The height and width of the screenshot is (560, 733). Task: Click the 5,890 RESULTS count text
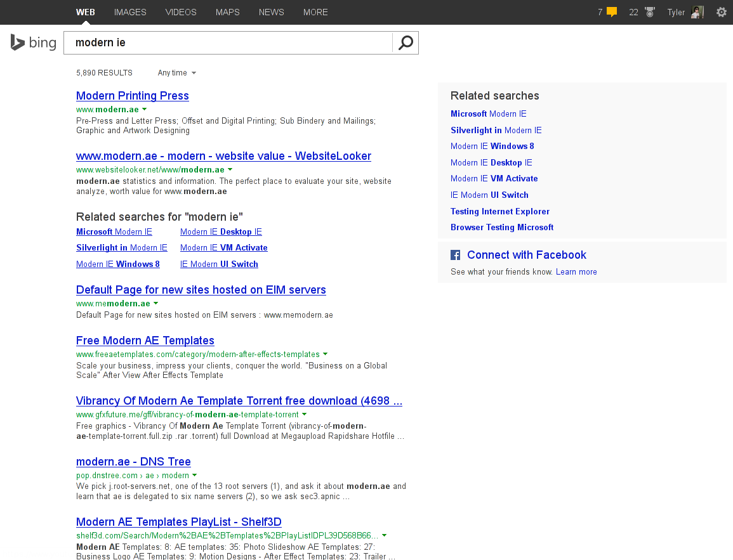(104, 73)
